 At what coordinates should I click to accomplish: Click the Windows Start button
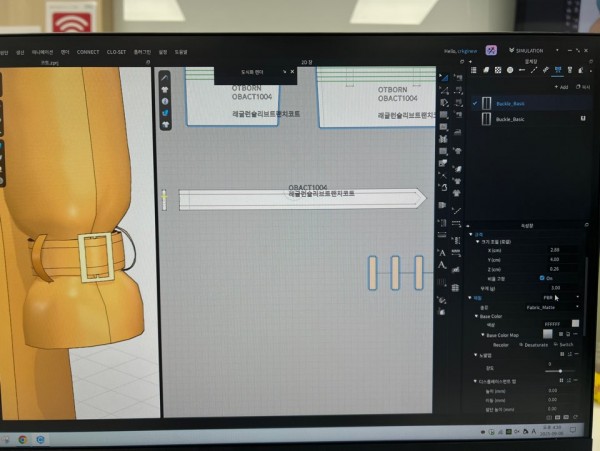click(5, 439)
